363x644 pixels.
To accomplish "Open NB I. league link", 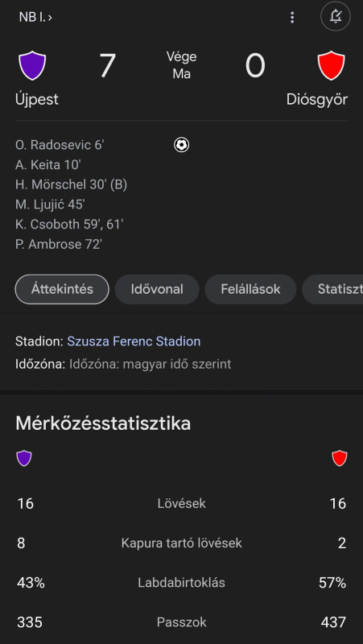I will click(35, 17).
